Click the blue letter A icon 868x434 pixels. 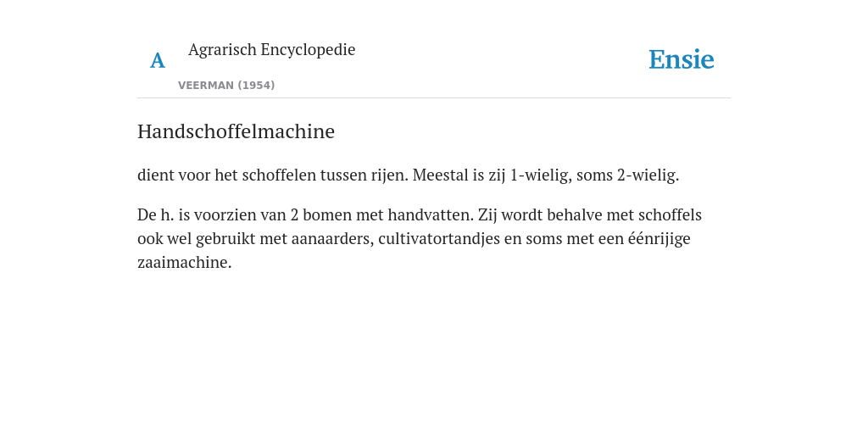click(x=158, y=60)
